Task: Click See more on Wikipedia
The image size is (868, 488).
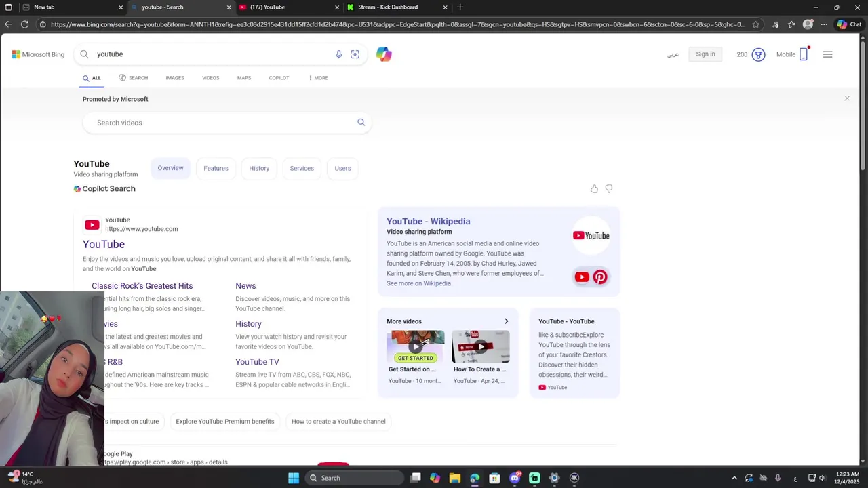Action: [418, 283]
